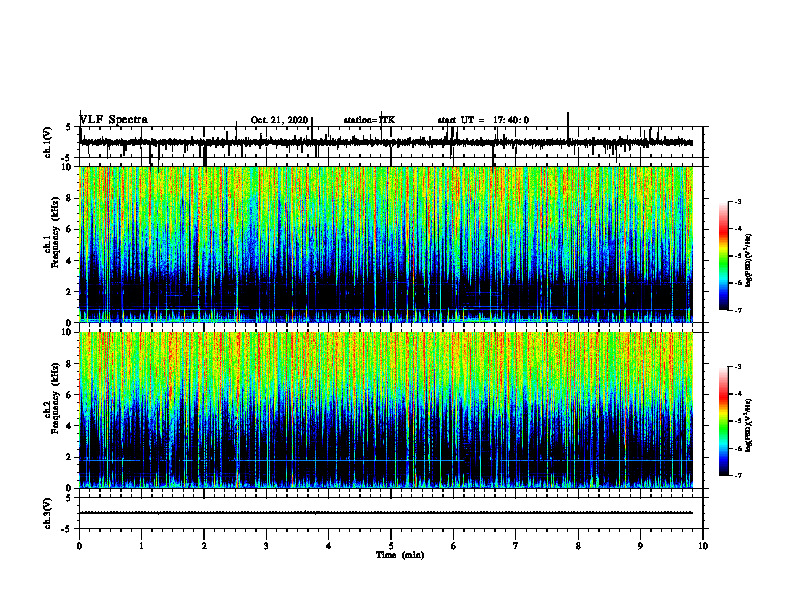Select the date label "Oct. 21, 2020"

pos(279,120)
